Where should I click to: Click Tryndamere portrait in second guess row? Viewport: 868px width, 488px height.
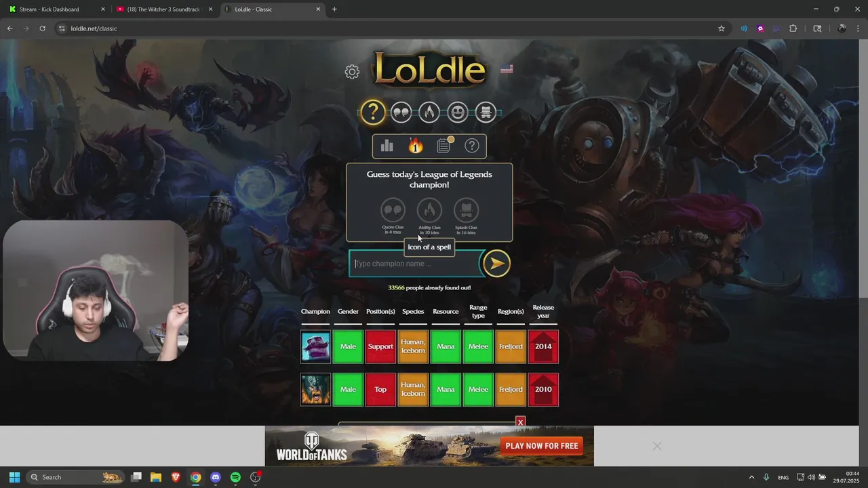pos(315,390)
